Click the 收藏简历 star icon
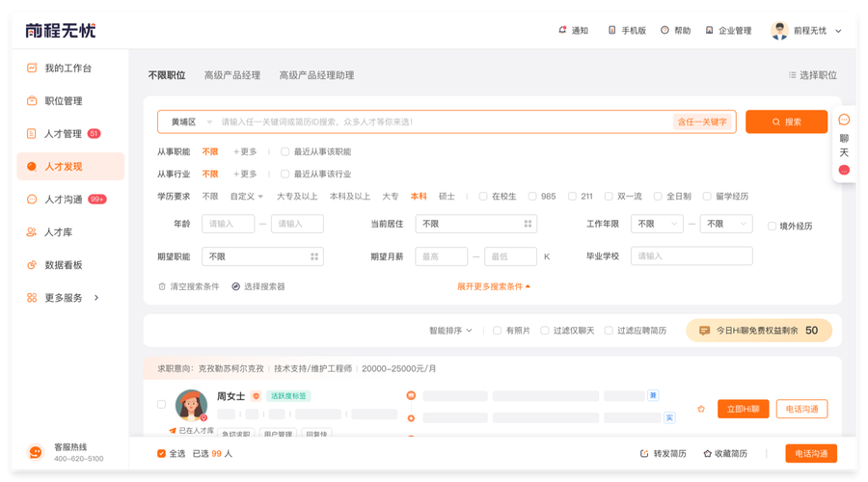This screenshot has height=482, width=868. [x=708, y=454]
